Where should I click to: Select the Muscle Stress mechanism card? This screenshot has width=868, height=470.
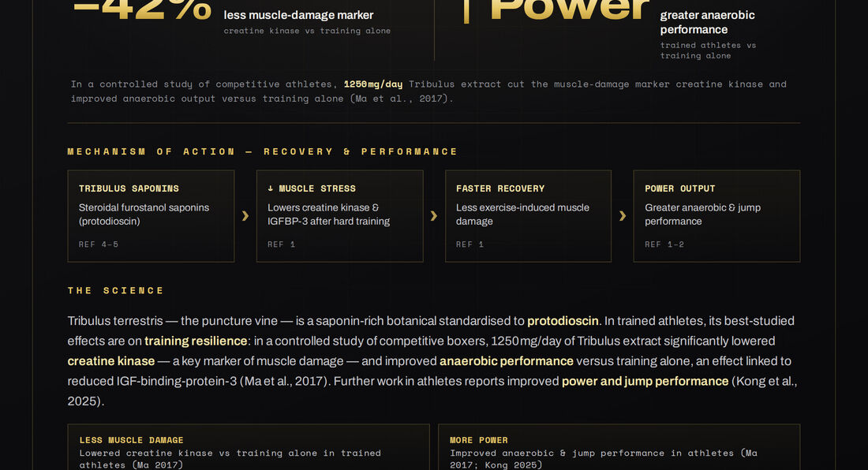click(x=340, y=215)
